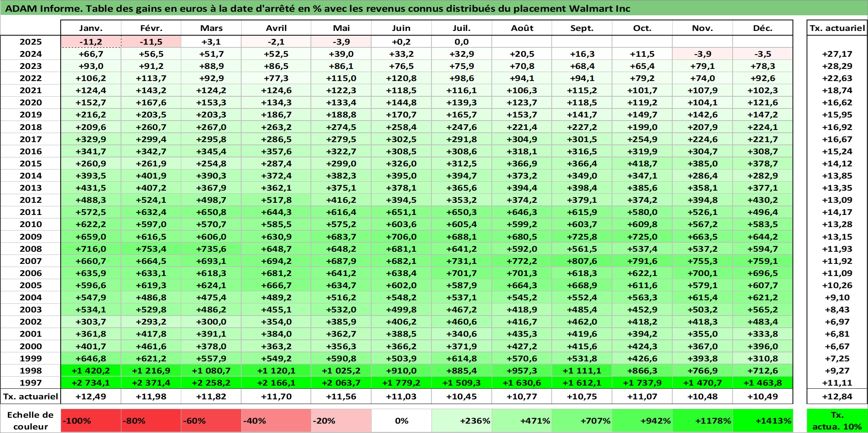Click the -60% color scale swatch
868x433 pixels.
pos(211,421)
